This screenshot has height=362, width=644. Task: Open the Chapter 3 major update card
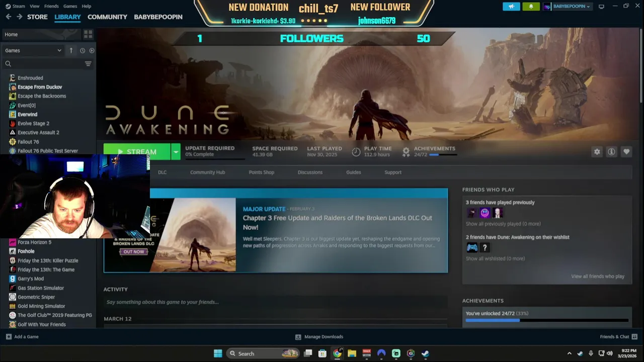click(276, 231)
